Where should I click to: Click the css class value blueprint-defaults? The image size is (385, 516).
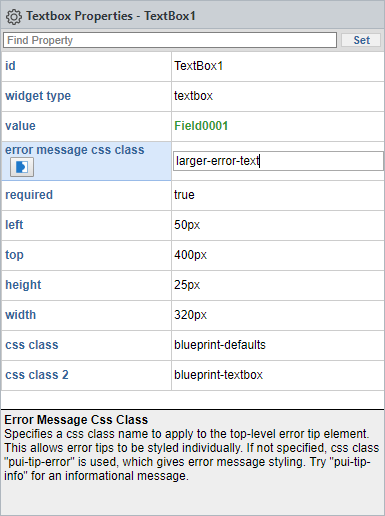(220, 345)
